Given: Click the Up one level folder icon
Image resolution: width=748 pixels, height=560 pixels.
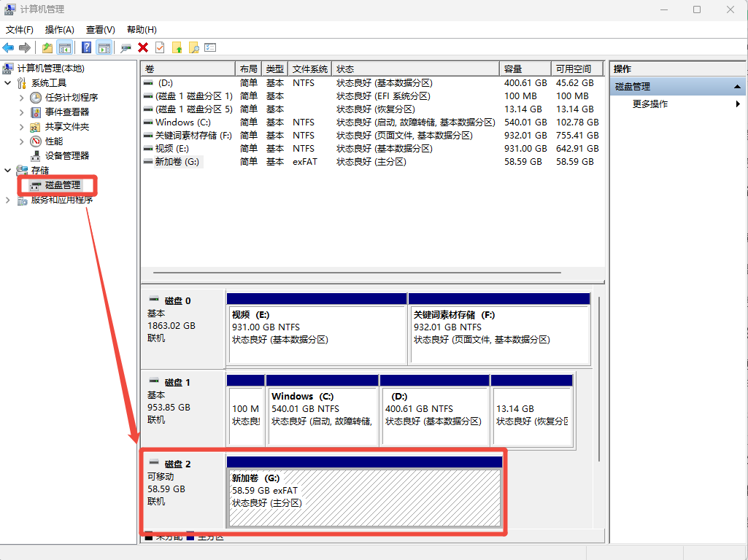Looking at the screenshot, I should coord(47,47).
